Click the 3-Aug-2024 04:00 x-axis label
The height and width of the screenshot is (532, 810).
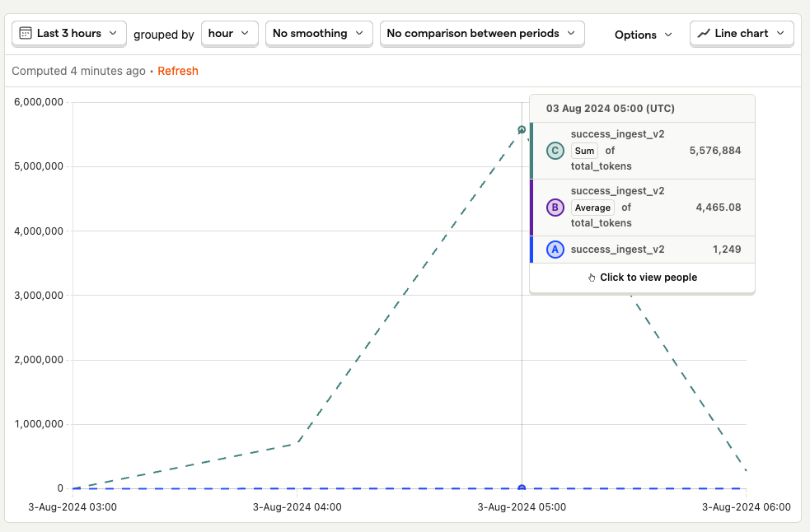click(297, 507)
